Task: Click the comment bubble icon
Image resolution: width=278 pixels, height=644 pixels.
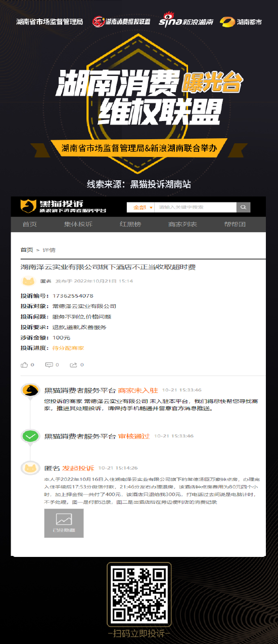Action: [x=49, y=365]
